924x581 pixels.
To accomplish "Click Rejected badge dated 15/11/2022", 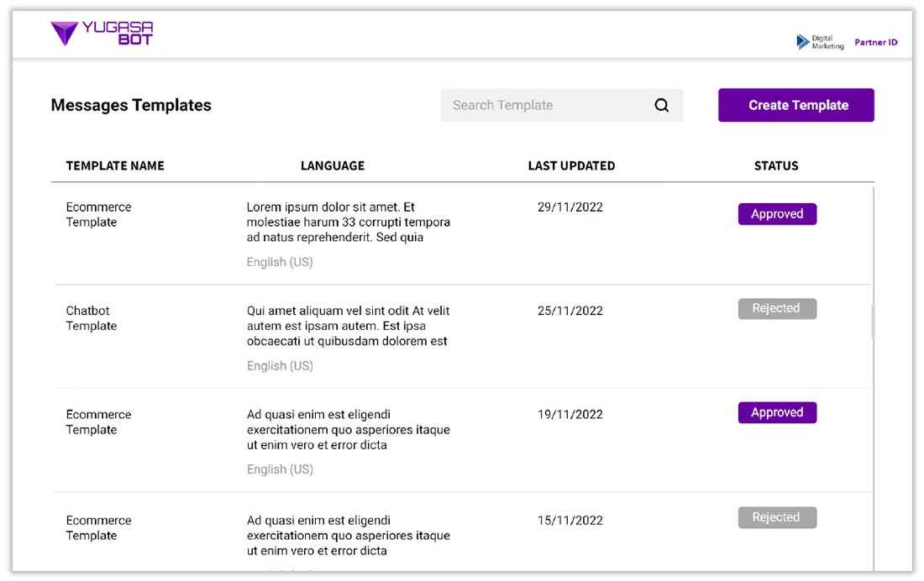I will [777, 517].
